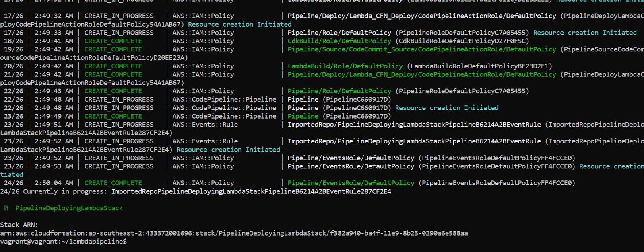Screen dimensions: 644x252
Task: Click 'Resource creation Initiated' after EventRule287CF2E4)
Action: coord(228,150)
